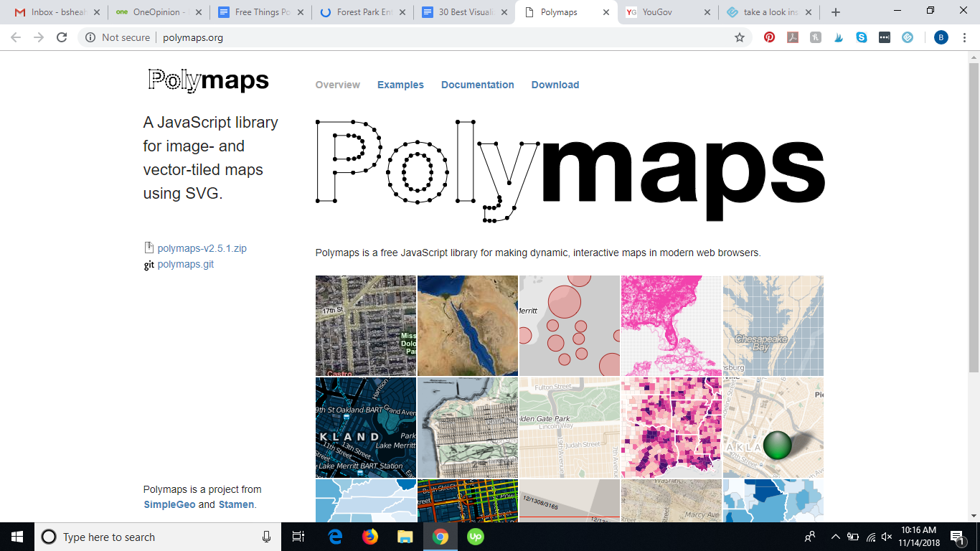This screenshot has height=551, width=980.
Task: Open the Upwork taskbar icon
Action: tap(475, 537)
